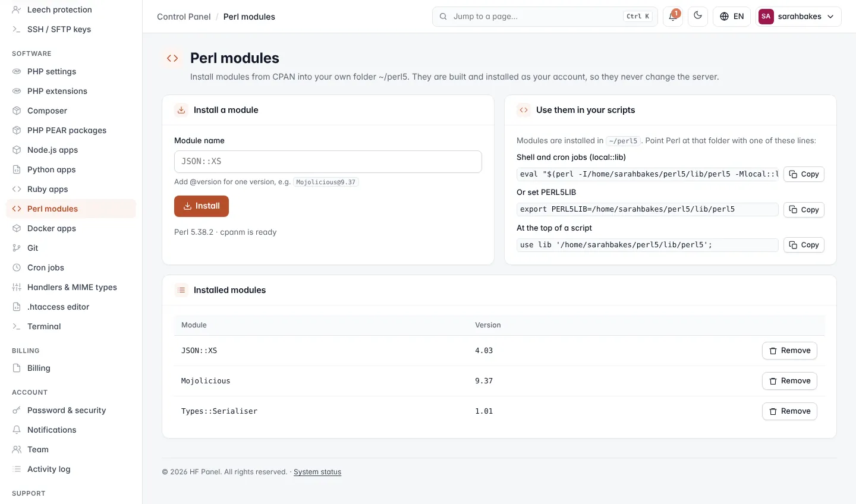The width and height of the screenshot is (856, 504).
Task: Focus the Jump to a page search
Action: [x=545, y=17]
